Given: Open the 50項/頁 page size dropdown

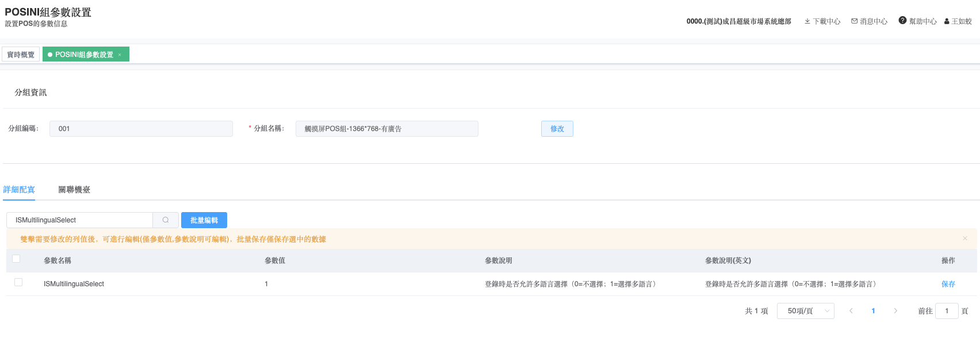Looking at the screenshot, I should (x=805, y=311).
